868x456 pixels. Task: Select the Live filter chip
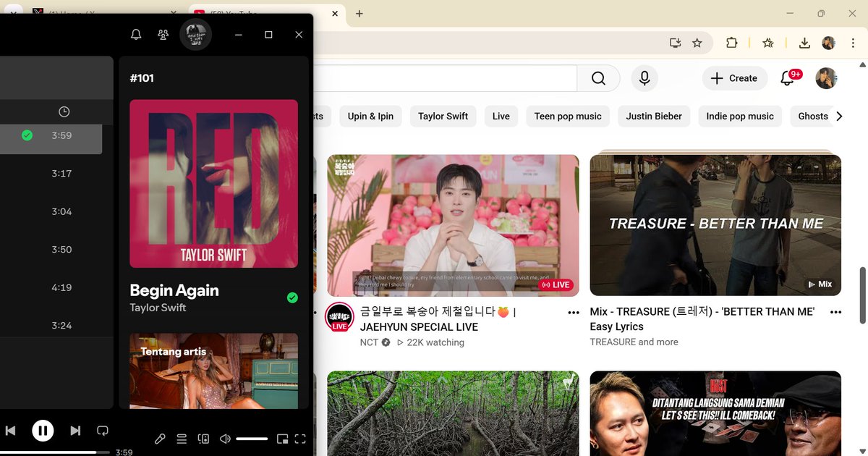click(x=501, y=116)
